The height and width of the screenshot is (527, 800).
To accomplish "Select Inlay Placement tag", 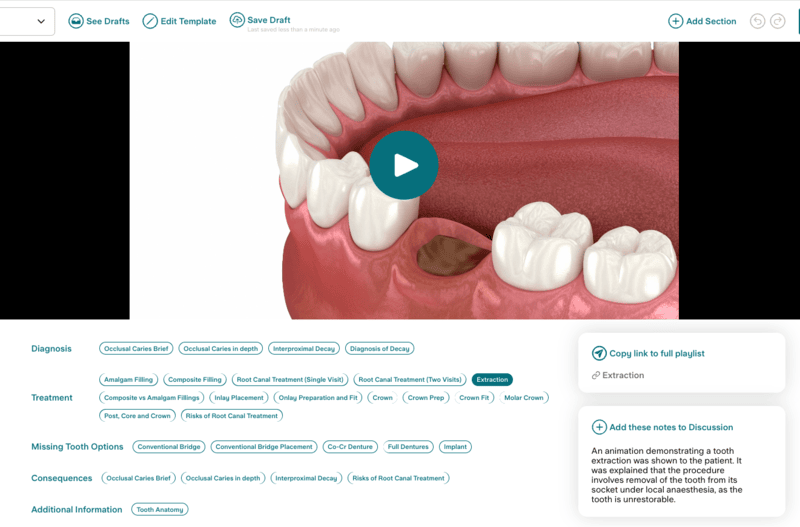I will click(x=239, y=397).
